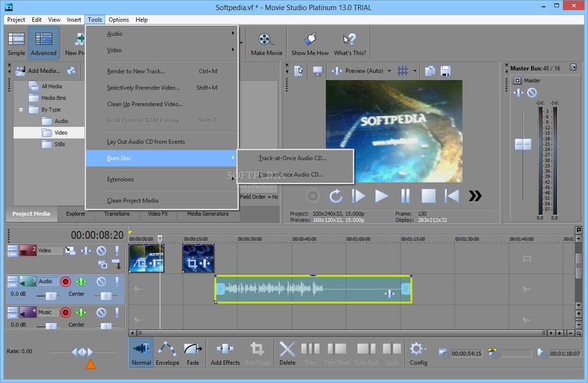Viewport: 588px width, 383px height.
Task: Open Video track FX icon
Action: pyautogui.click(x=86, y=251)
